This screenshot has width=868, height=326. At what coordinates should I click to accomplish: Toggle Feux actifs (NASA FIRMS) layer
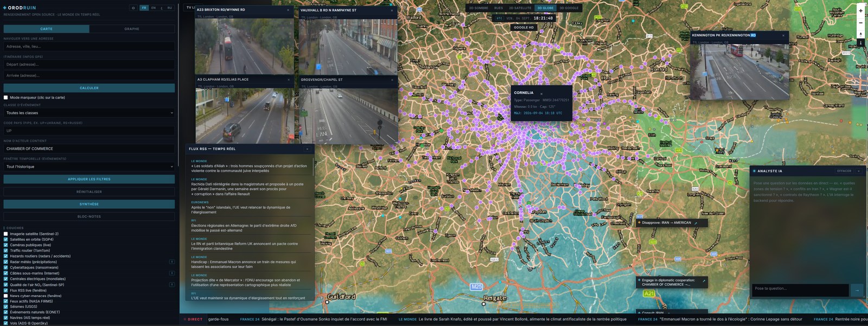(6, 301)
